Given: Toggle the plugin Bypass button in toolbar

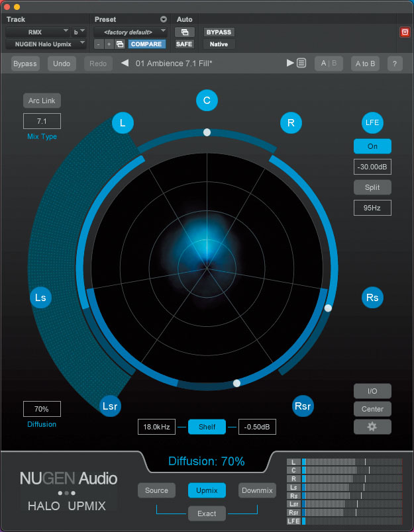Looking at the screenshot, I should pos(25,64).
